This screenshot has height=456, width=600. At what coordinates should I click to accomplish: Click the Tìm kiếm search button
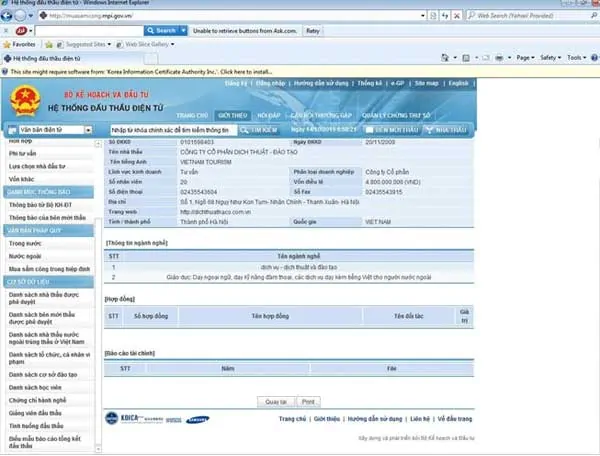click(258, 130)
